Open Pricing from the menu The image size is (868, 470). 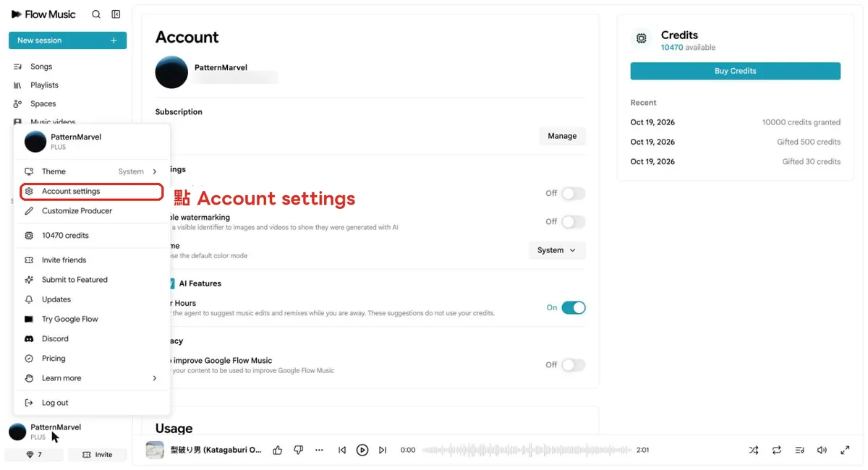point(91,359)
